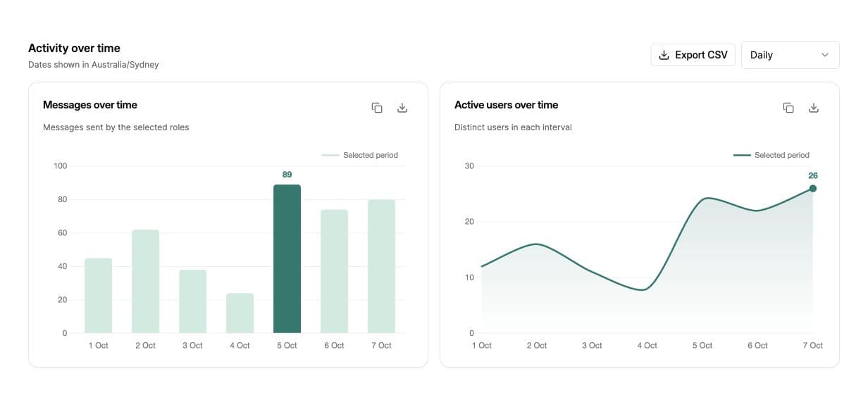Click the Dates shown in Australia/Sydney text
868x407 pixels.
94,65
